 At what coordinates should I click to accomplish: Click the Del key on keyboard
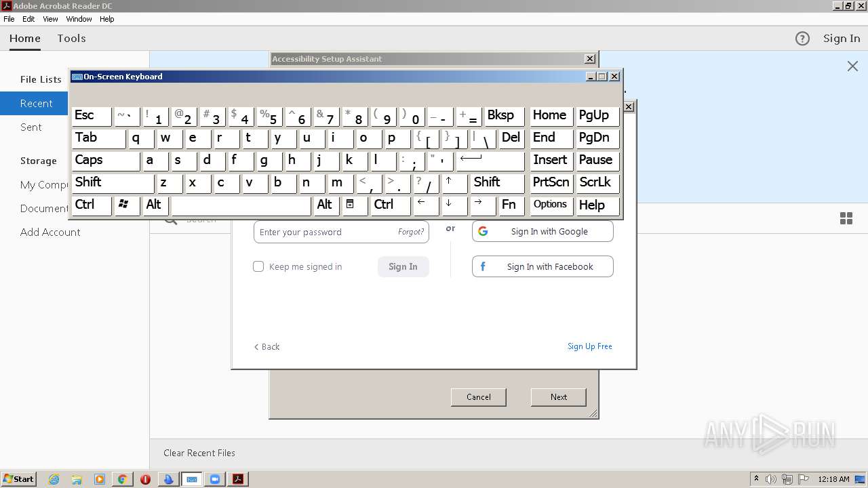coord(511,138)
